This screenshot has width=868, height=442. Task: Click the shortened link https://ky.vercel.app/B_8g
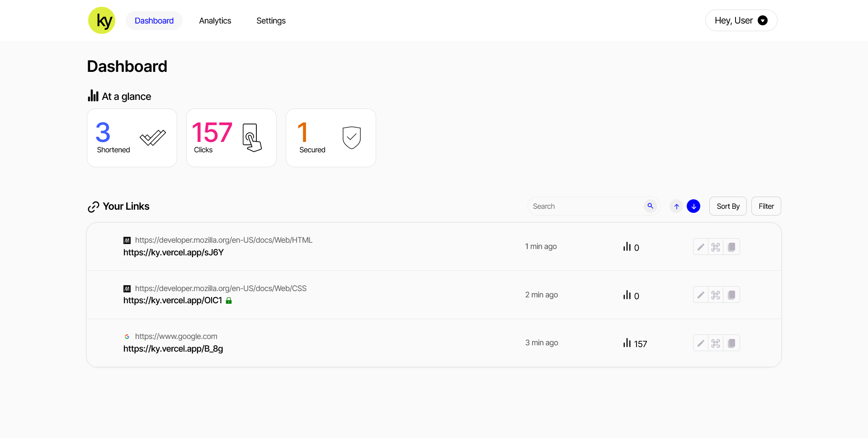173,348
